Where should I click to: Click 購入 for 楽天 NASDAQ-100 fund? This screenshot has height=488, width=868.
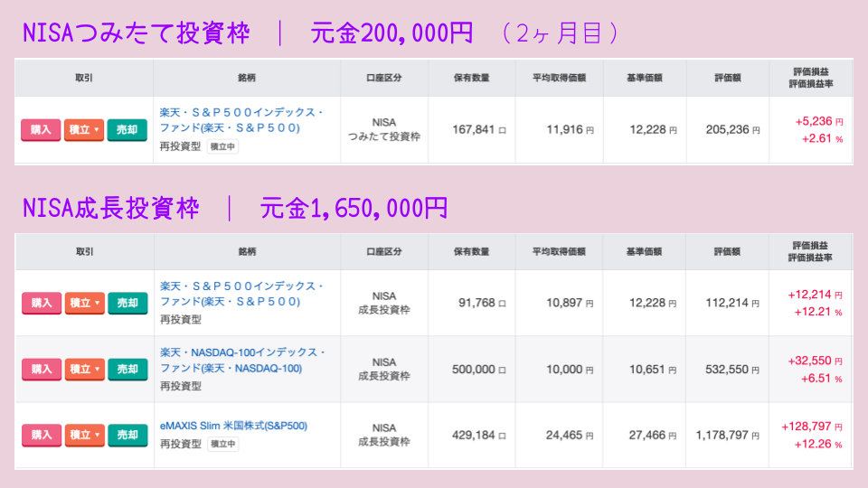[42, 369]
